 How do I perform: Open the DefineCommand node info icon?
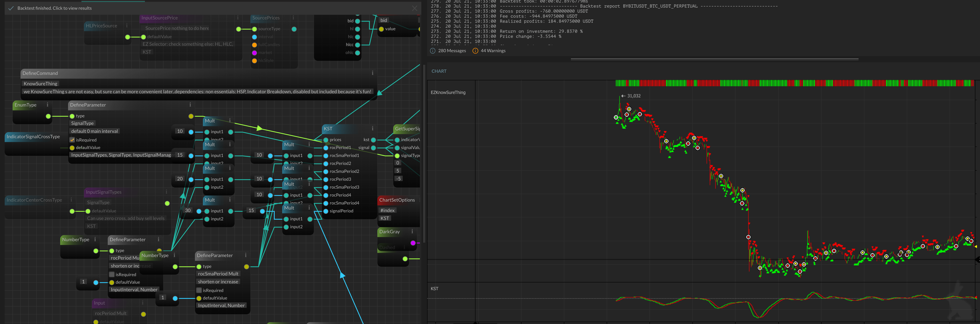(x=373, y=73)
